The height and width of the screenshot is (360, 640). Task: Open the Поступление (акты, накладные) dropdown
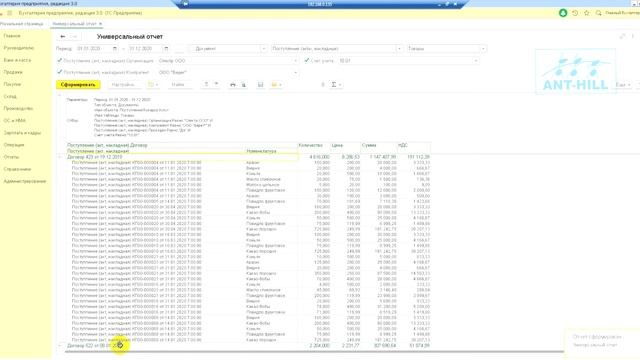400,49
